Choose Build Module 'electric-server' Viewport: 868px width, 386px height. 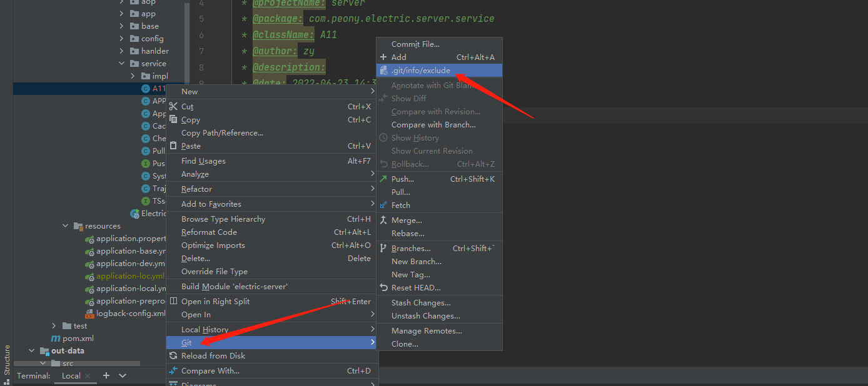(x=271, y=286)
